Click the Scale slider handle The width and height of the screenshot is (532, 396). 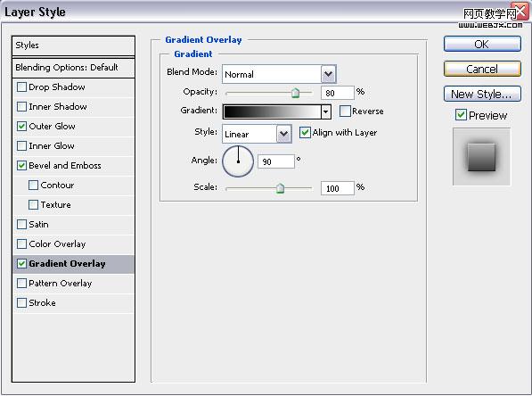click(x=280, y=188)
